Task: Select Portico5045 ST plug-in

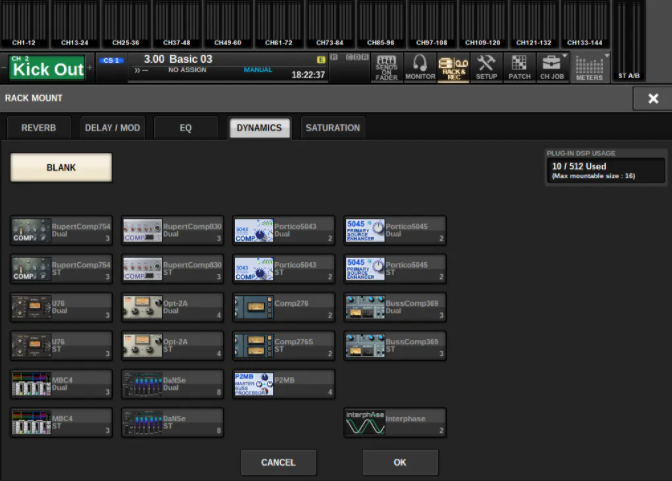Action: tap(395, 269)
